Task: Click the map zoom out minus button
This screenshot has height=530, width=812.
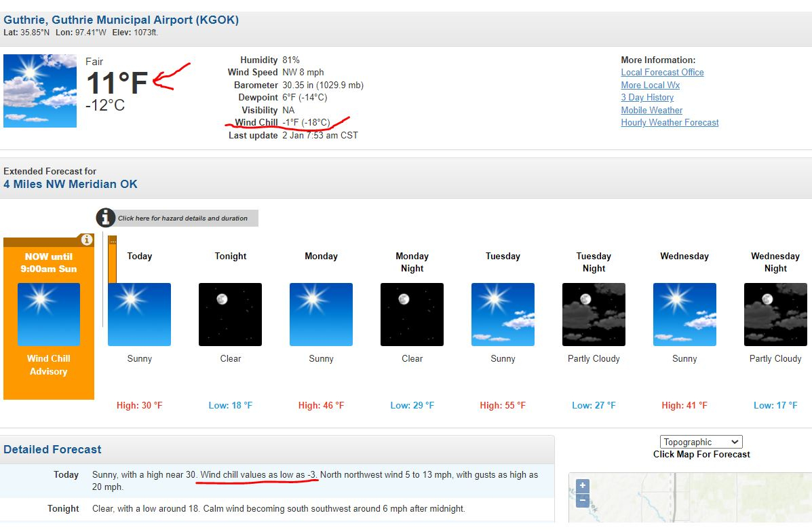Action: pyautogui.click(x=582, y=501)
